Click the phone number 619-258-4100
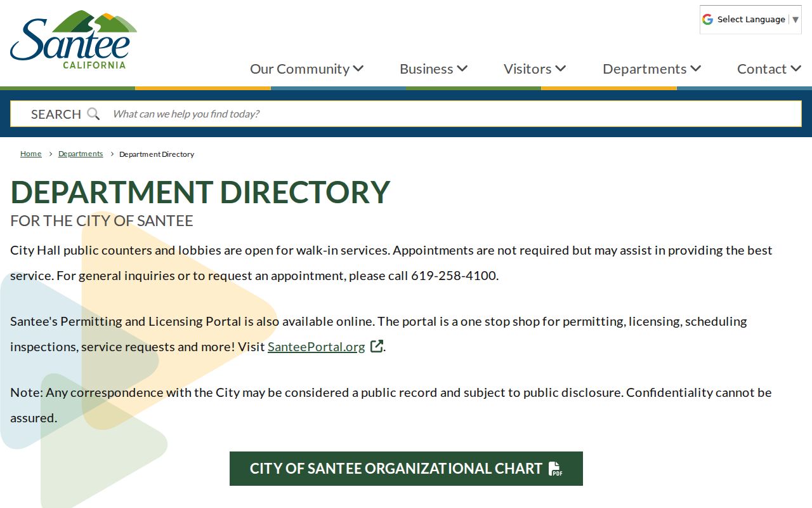The height and width of the screenshot is (508, 812). [454, 276]
